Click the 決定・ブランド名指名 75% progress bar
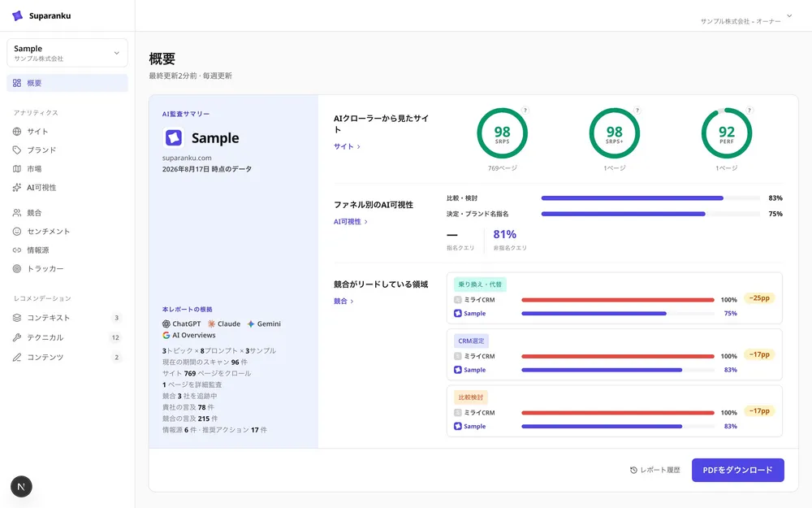 point(651,214)
